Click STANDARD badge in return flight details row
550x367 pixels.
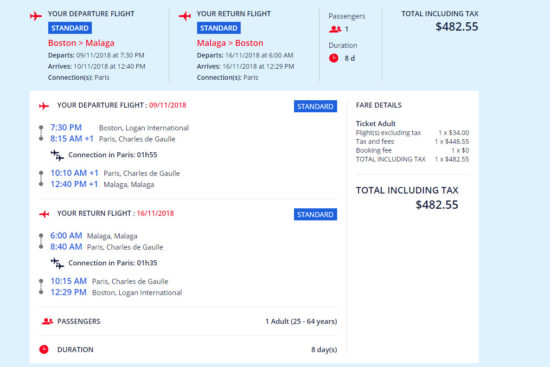(315, 214)
